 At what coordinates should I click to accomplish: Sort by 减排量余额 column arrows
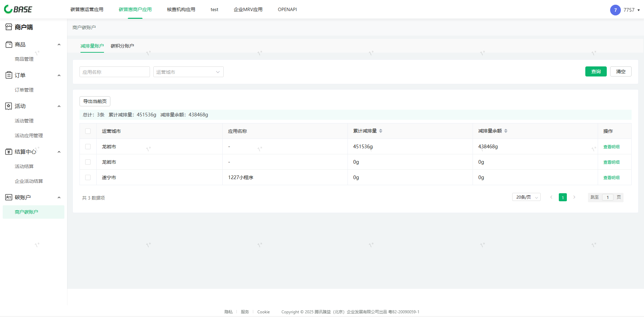506,131
